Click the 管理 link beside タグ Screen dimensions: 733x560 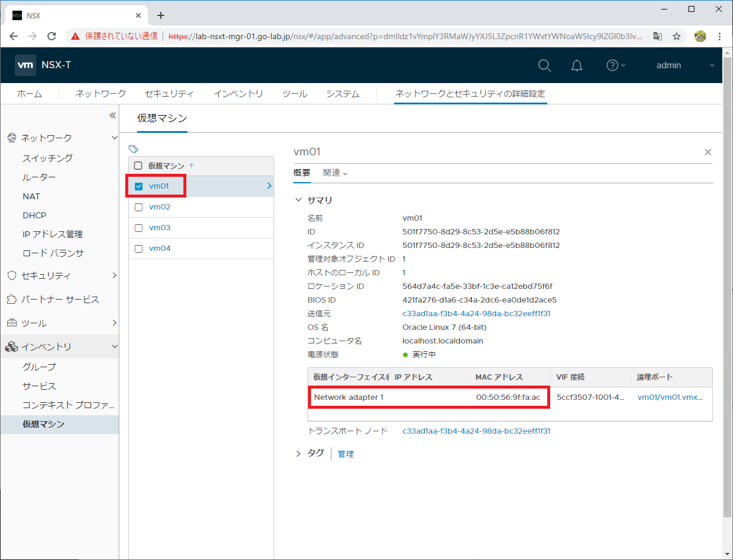(345, 454)
